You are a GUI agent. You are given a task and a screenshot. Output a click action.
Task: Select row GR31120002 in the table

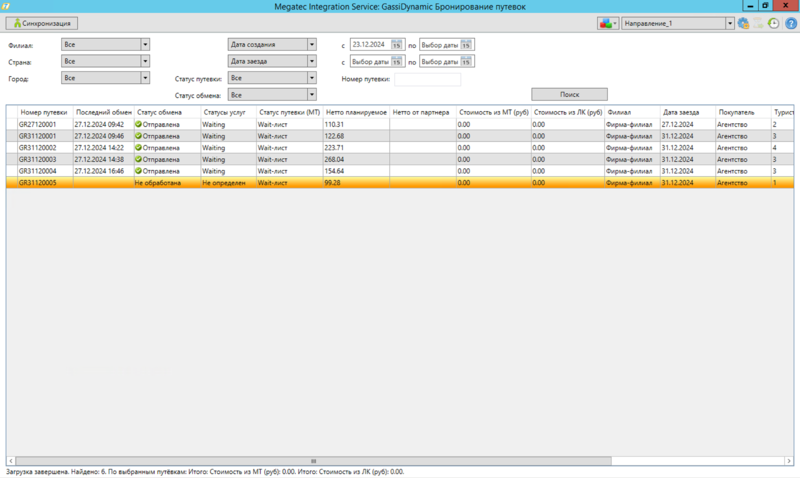pyautogui.click(x=38, y=147)
